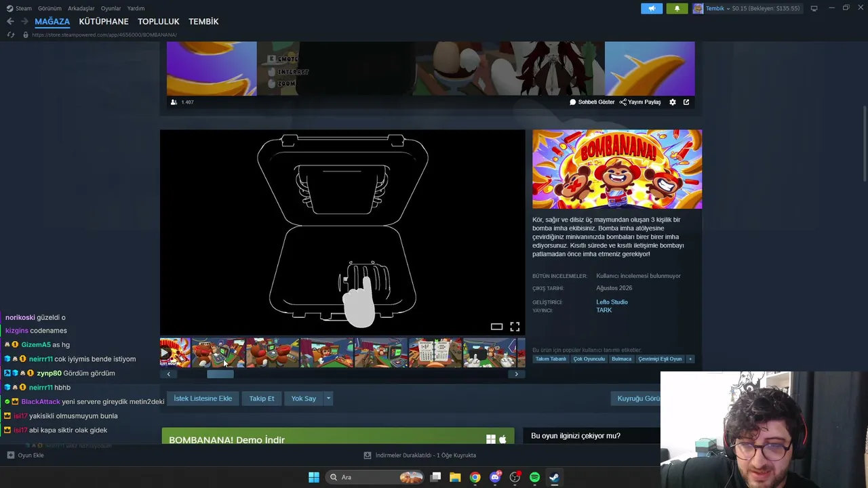Screen dimensions: 868x488
Task: Click the Takip Et button
Action: coord(262,399)
